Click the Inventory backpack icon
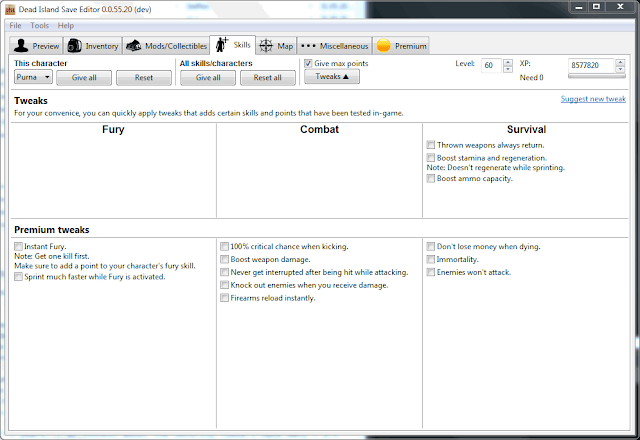The width and height of the screenshot is (640, 440). click(x=76, y=46)
